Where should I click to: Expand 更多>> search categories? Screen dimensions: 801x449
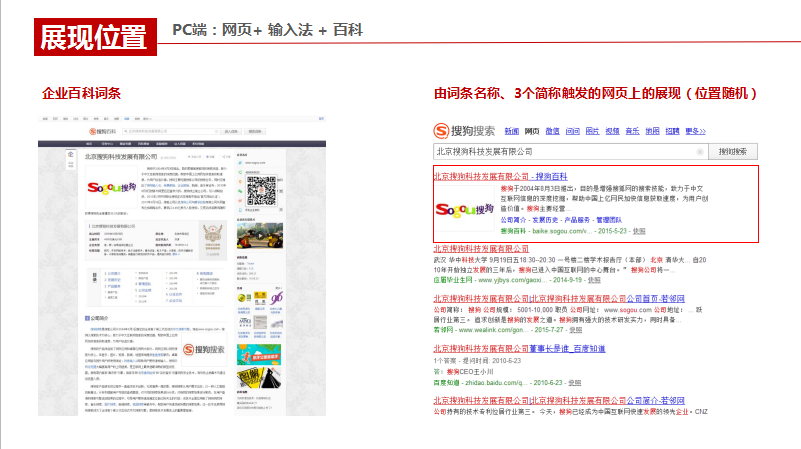click(695, 131)
